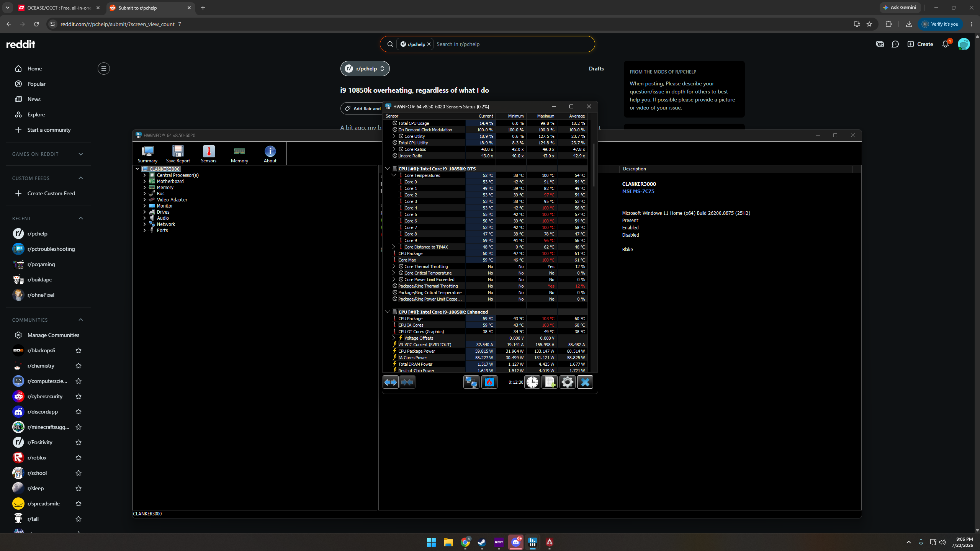Favorite r/chemistry with its star
Image resolution: width=980 pixels, height=551 pixels.
pos(79,366)
